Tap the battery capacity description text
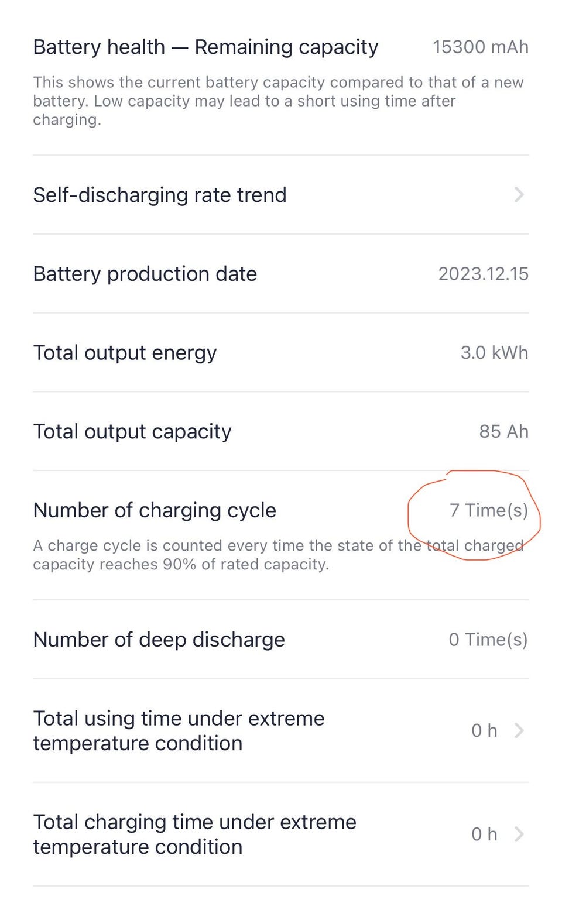562x924 pixels. [x=278, y=101]
